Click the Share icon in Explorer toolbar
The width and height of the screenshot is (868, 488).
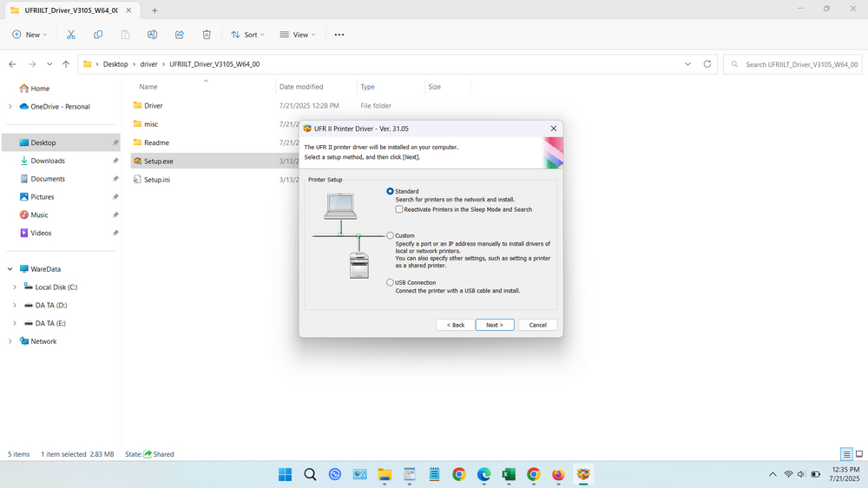[180, 35]
